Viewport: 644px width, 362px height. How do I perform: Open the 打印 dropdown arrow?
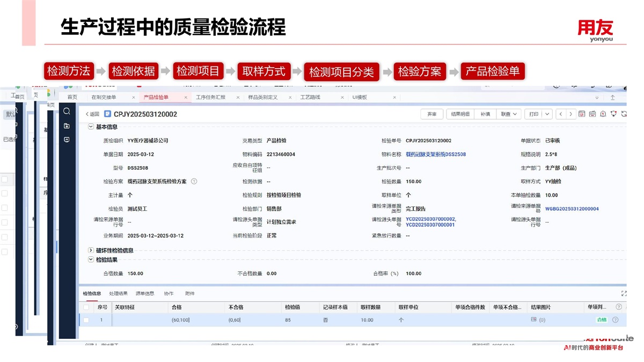coord(547,114)
